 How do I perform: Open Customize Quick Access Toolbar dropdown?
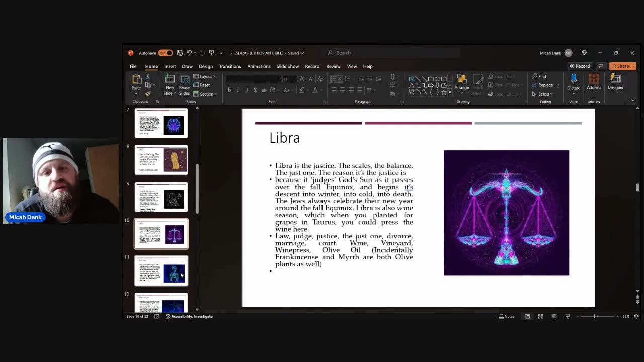coord(220,53)
